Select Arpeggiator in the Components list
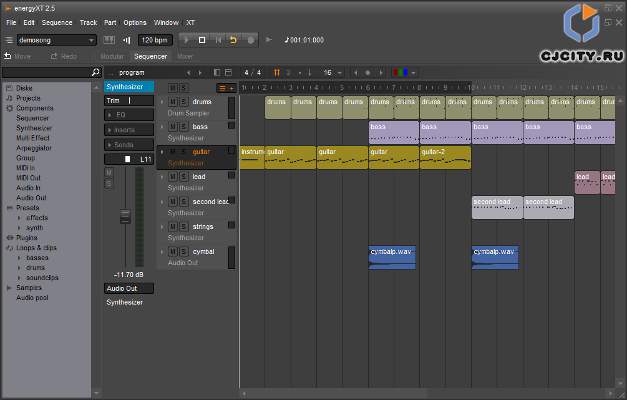The image size is (627, 400). point(34,148)
